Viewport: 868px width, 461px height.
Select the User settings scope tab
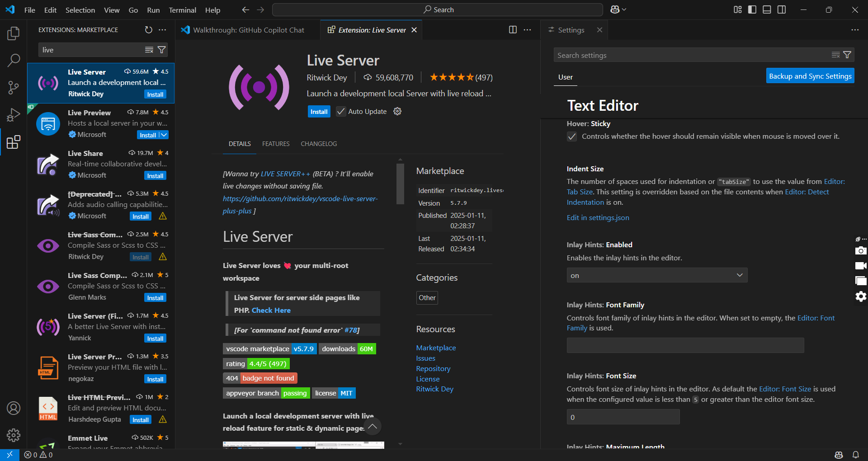[565, 77]
